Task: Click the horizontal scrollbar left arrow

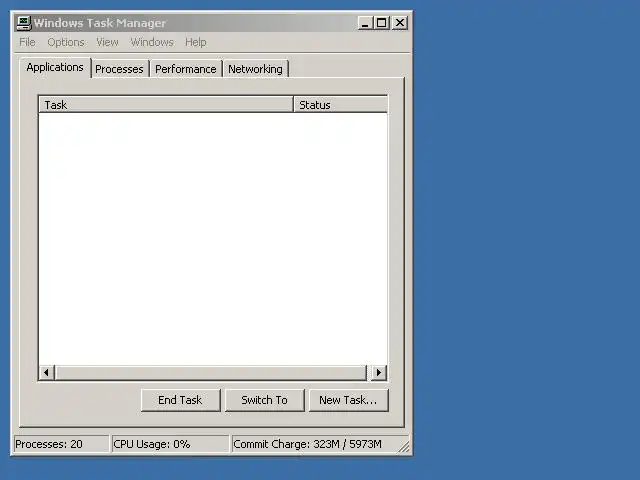Action: [x=47, y=373]
